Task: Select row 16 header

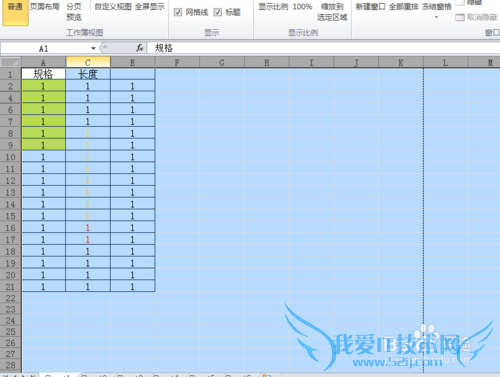Action: point(11,228)
